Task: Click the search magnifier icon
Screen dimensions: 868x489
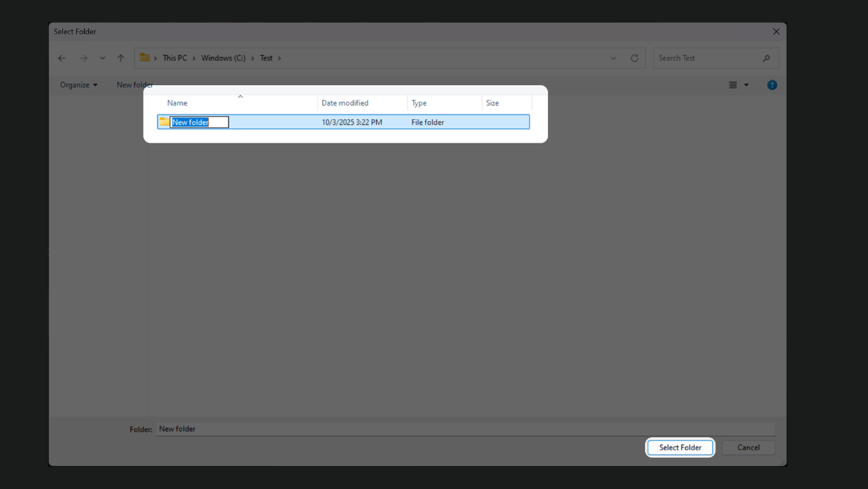Action: coord(766,58)
